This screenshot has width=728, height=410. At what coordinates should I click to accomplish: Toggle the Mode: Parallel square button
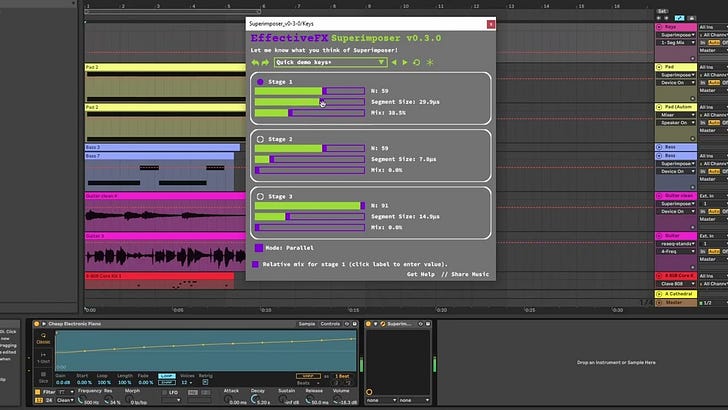[x=259, y=248]
